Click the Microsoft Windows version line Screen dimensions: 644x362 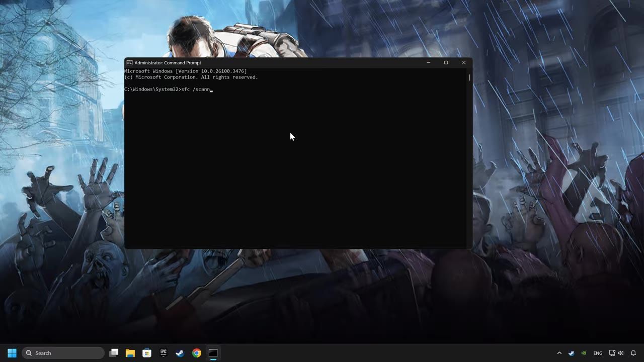[x=186, y=71]
